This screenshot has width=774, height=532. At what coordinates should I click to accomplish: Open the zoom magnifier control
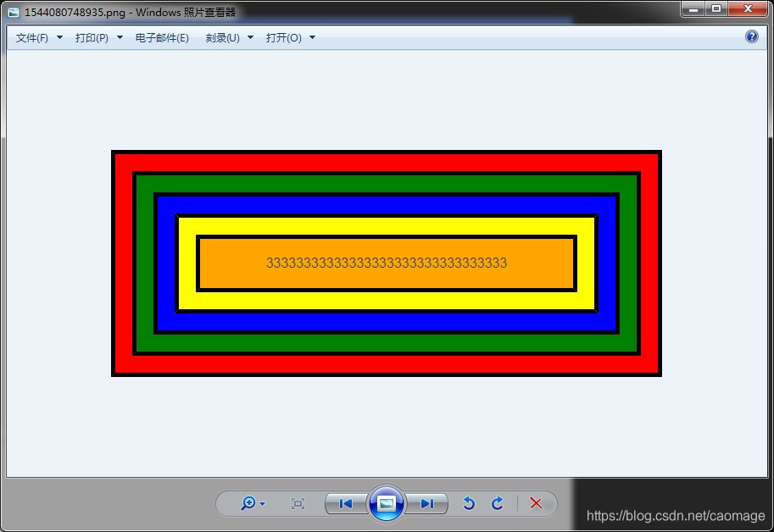[x=248, y=503]
